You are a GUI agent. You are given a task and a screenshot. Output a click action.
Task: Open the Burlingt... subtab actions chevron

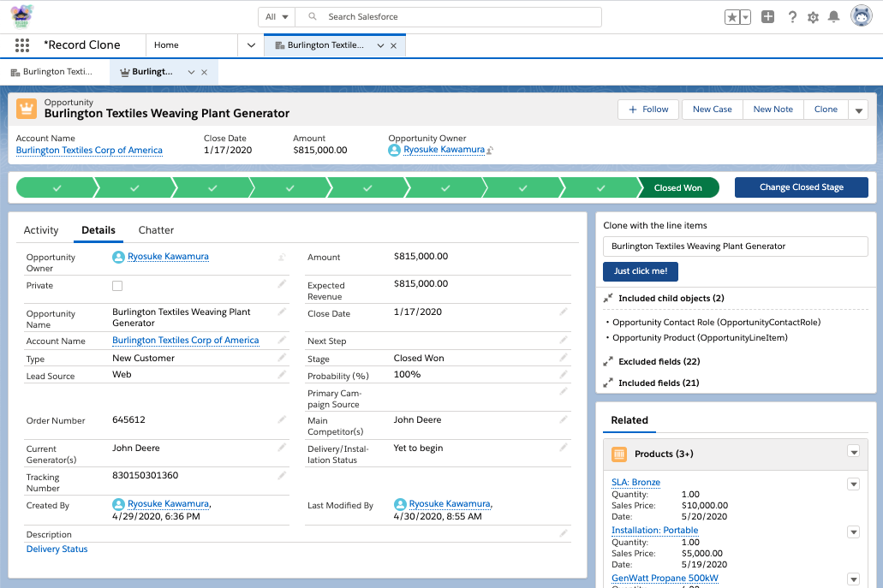(x=192, y=72)
